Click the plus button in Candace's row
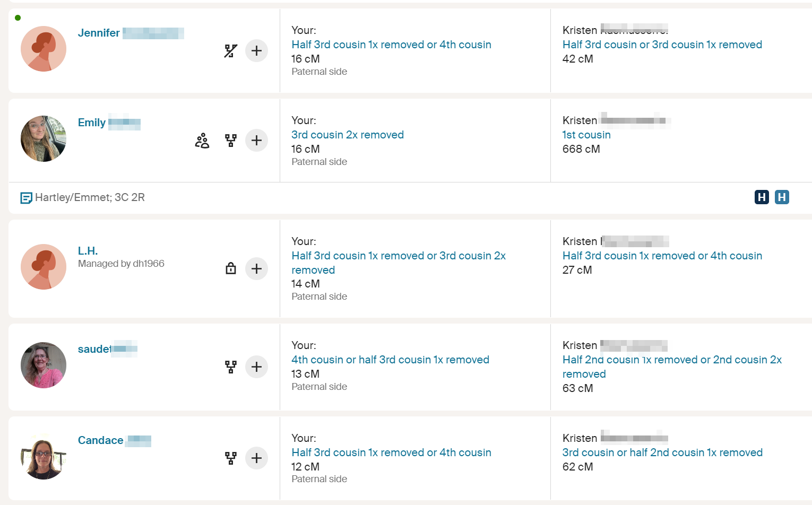 (x=256, y=458)
